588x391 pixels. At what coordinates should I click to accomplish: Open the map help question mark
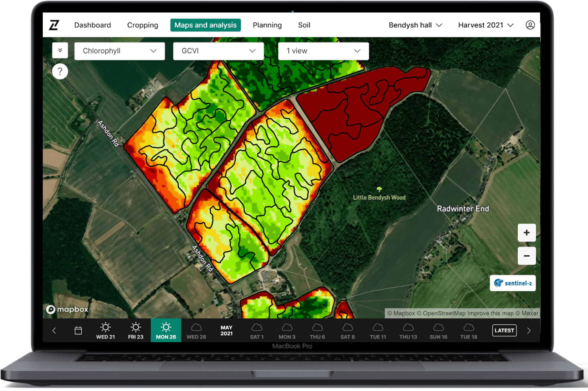point(60,71)
